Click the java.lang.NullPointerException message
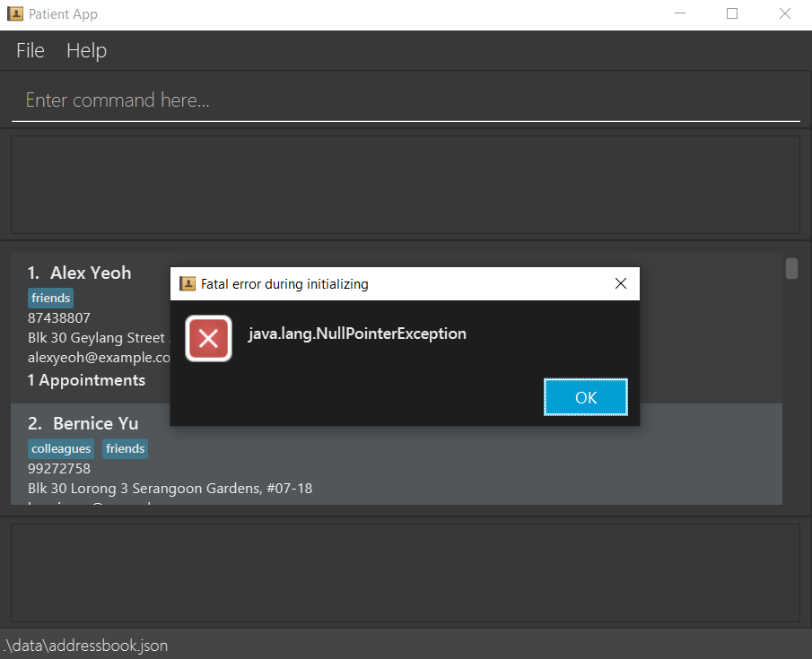This screenshot has height=659, width=812. pyautogui.click(x=357, y=334)
